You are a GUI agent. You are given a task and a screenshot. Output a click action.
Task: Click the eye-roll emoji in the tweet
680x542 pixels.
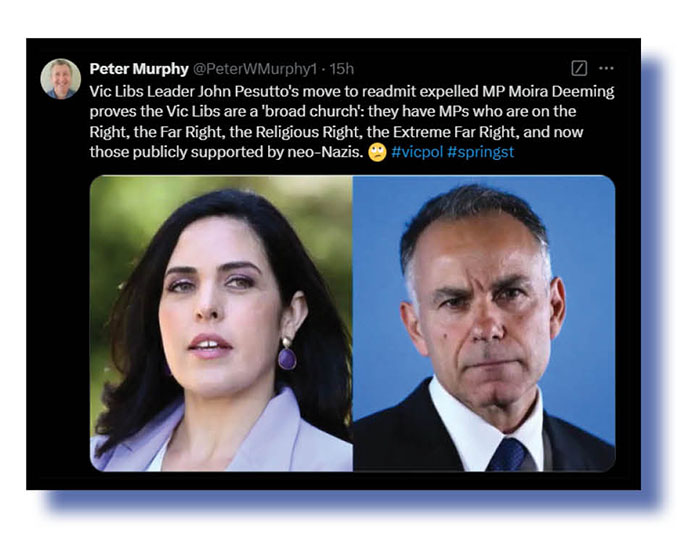377,153
